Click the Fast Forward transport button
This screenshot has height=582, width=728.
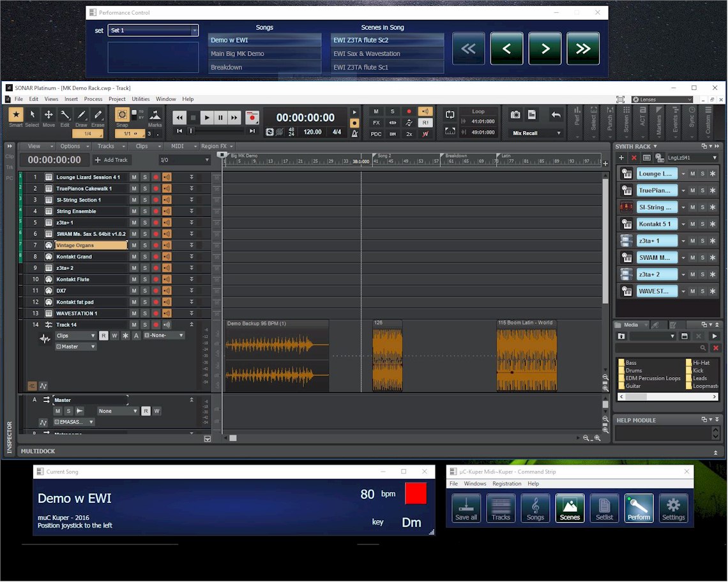click(234, 117)
